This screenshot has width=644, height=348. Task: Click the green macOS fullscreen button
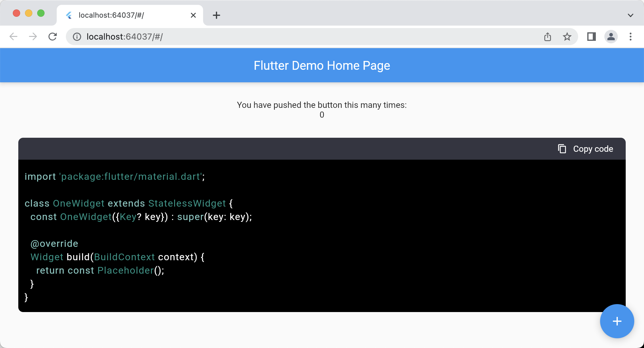pos(41,13)
